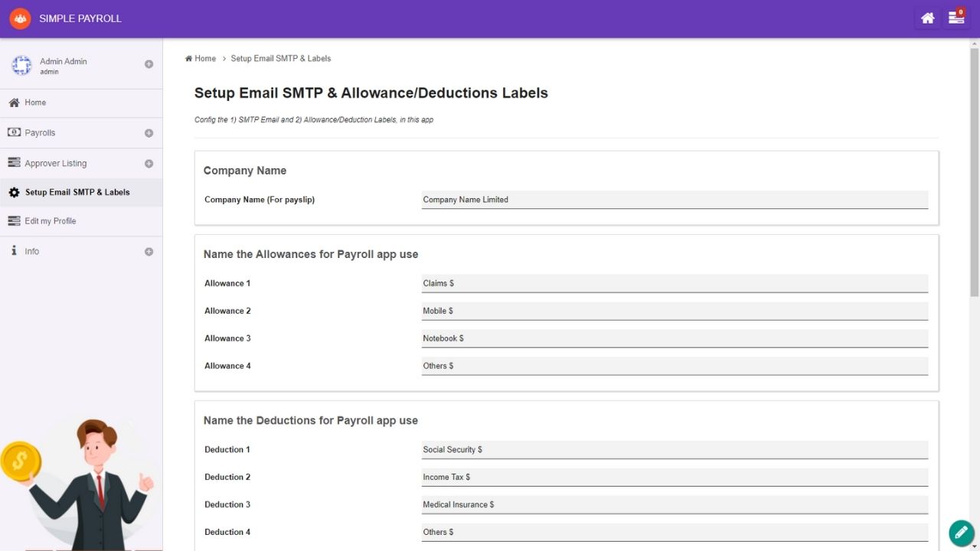Open the notifications list icon with badge

tap(956, 18)
